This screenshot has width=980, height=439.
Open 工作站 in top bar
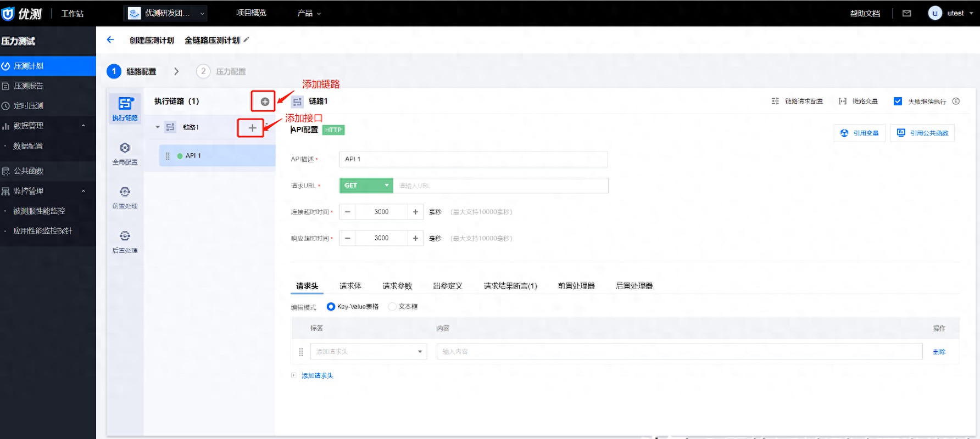coord(73,13)
